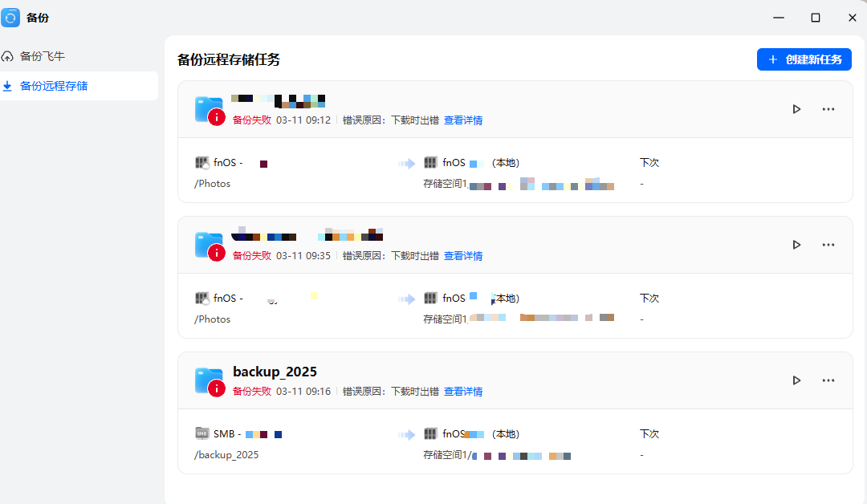Click the fnOS destination icon in 09:12 task
867x504 pixels.
pos(430,162)
